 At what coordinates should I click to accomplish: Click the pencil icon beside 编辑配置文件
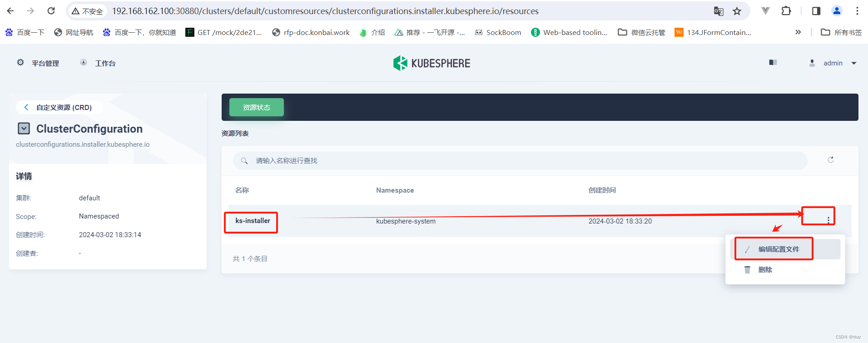[747, 249]
